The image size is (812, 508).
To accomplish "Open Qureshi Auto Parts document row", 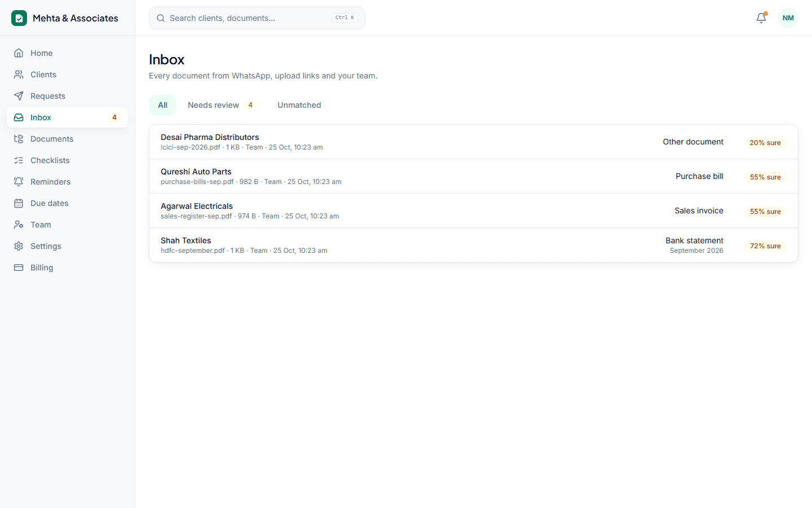I will coord(474,176).
